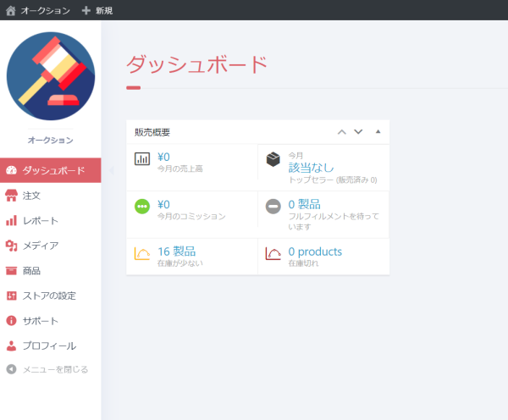Viewport: 508px width, 420px height.
Task: Click the plus icon for 新規
Action: [86, 11]
